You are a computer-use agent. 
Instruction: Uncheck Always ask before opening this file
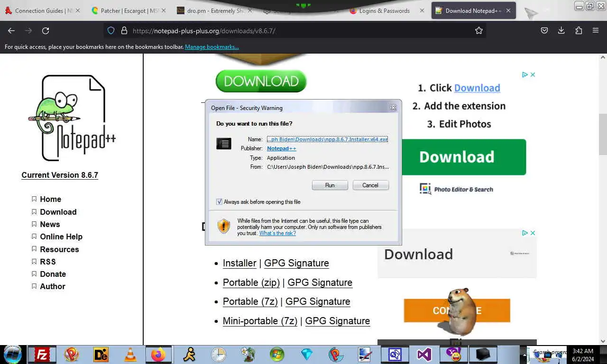[x=219, y=201]
